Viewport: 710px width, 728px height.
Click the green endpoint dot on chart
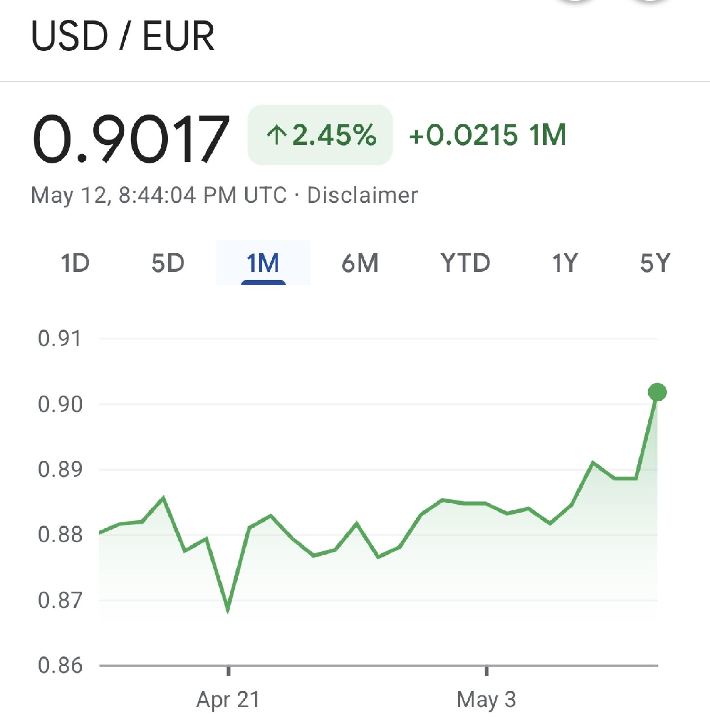657,392
